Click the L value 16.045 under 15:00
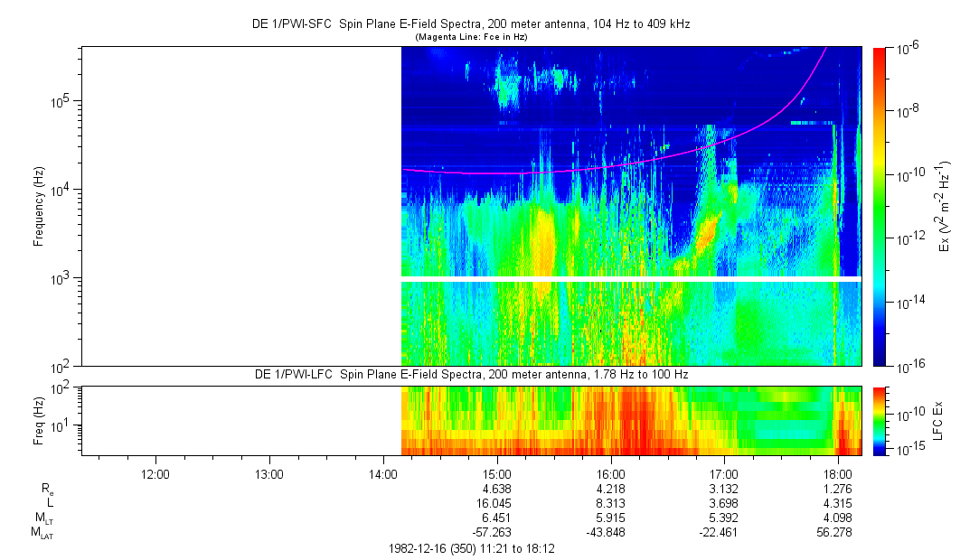This screenshot has height=560, width=979. (x=497, y=502)
